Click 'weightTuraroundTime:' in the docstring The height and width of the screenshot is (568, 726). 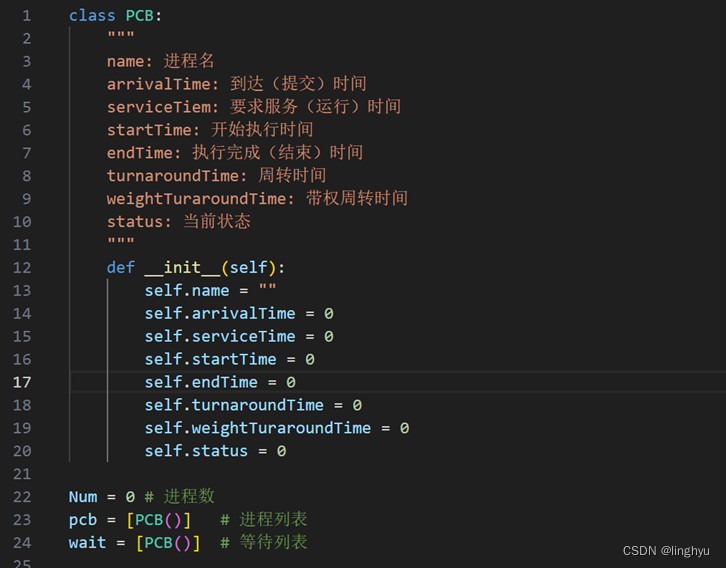click(x=201, y=199)
